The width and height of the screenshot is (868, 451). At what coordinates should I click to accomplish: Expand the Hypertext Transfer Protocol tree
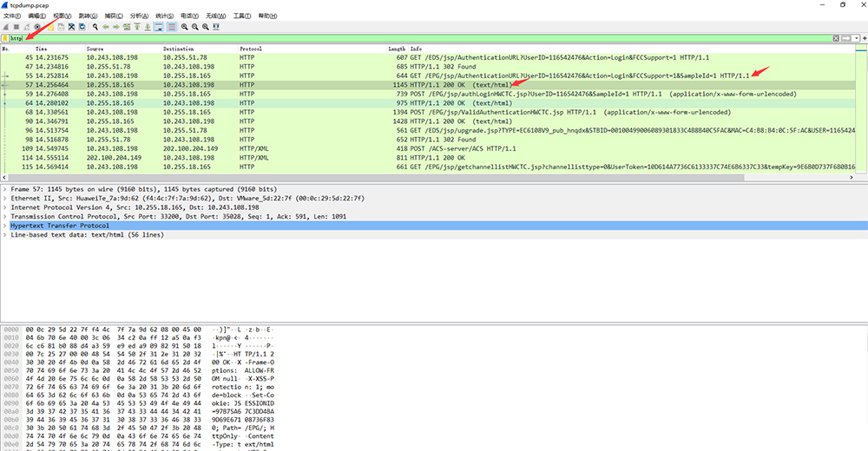coord(5,225)
